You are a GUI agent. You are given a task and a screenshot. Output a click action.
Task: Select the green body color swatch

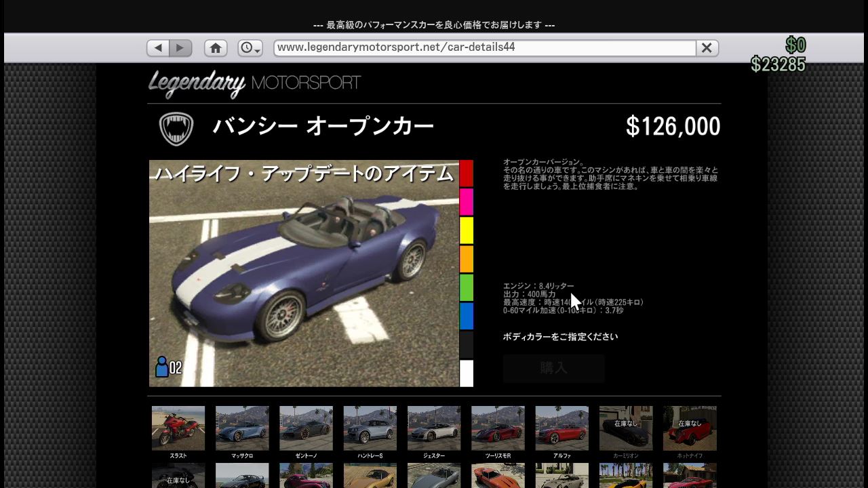coord(467,287)
